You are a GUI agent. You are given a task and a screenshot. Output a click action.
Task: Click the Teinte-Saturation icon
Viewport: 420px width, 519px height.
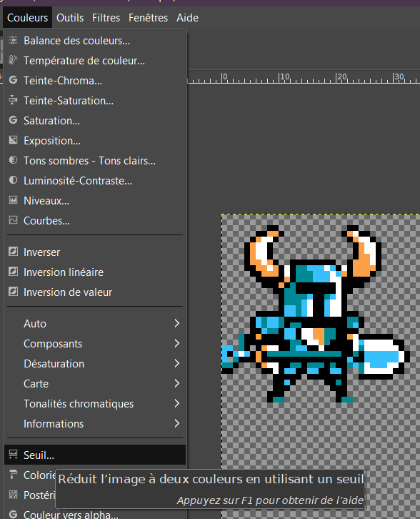coord(14,100)
